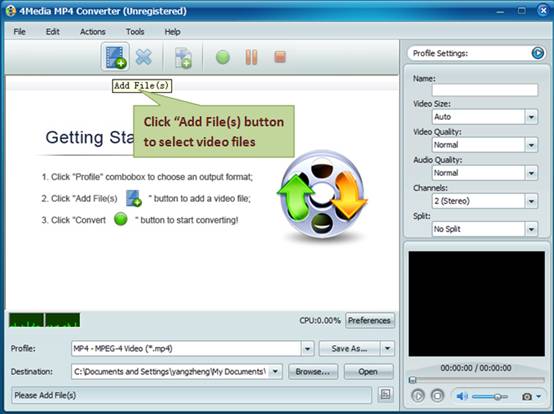Click the app logo in the title bar
The width and height of the screenshot is (554, 414).
tap(11, 11)
